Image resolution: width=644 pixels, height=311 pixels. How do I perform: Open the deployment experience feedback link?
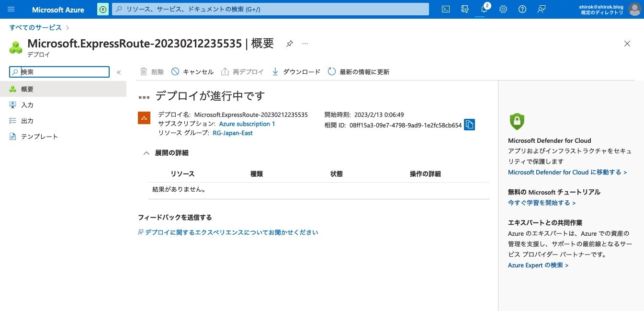(228, 232)
